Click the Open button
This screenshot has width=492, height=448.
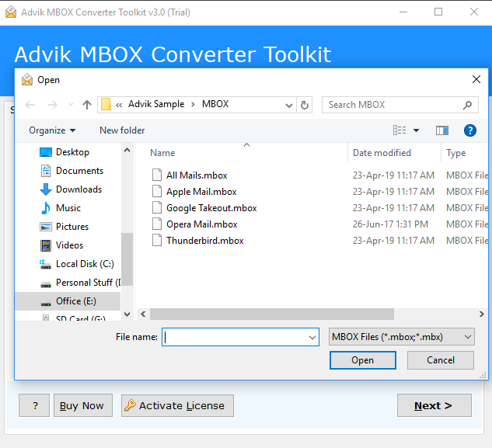(x=362, y=360)
